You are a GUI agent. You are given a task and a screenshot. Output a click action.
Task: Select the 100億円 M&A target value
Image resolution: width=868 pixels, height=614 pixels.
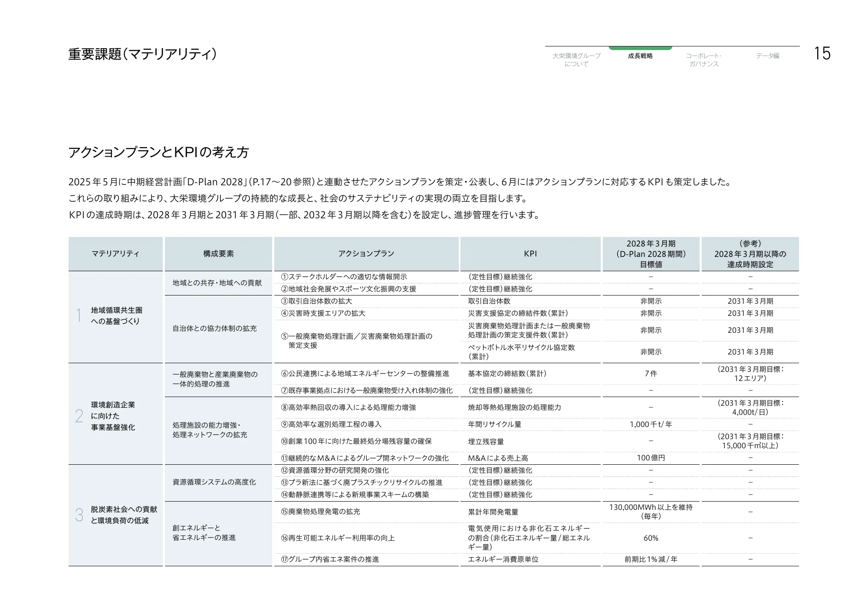(651, 457)
